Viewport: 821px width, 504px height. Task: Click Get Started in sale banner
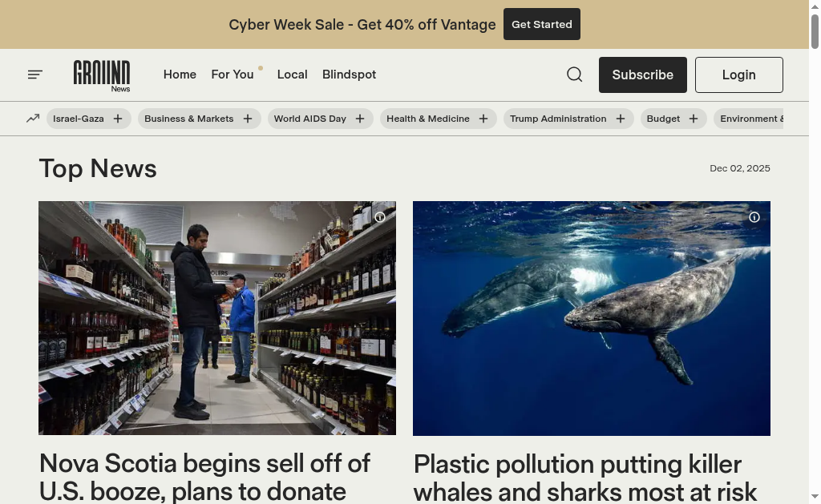click(x=542, y=24)
